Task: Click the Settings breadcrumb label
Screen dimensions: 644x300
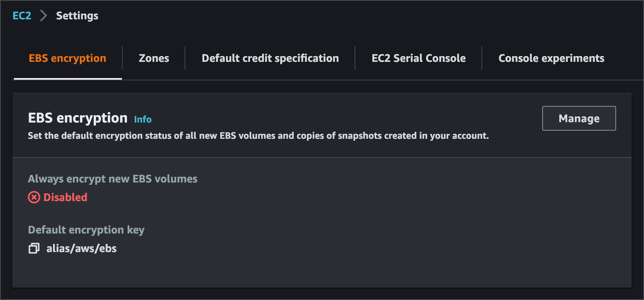Action: coord(77,15)
